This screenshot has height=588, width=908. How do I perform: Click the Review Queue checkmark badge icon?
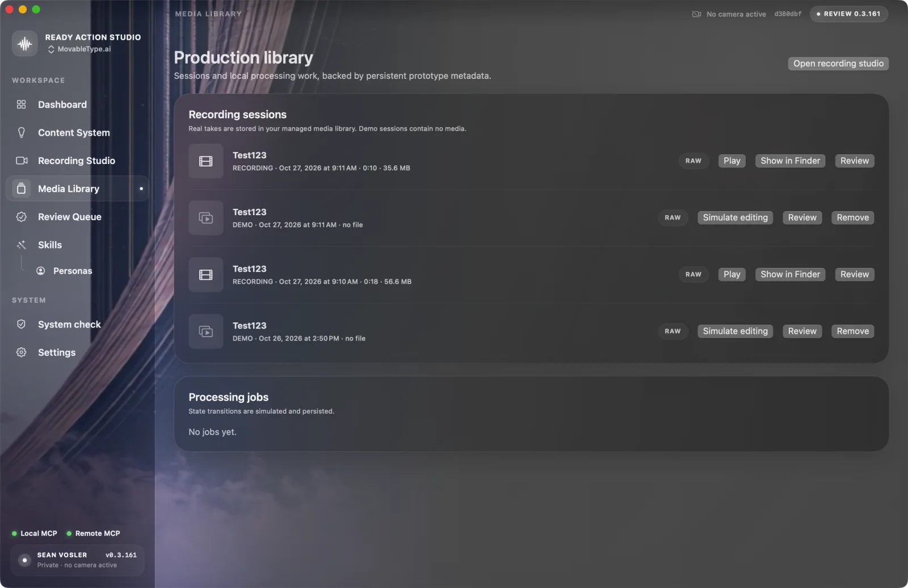tap(22, 217)
